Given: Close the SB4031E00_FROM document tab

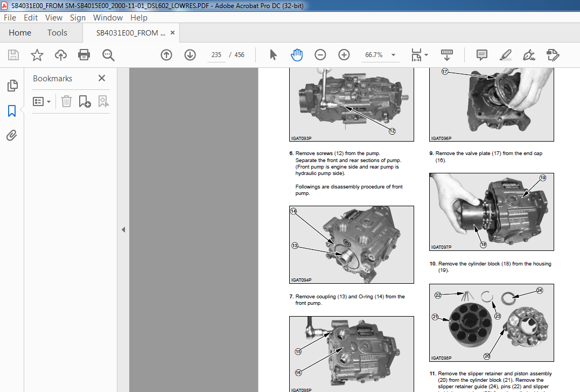Looking at the screenshot, I should coord(172,32).
